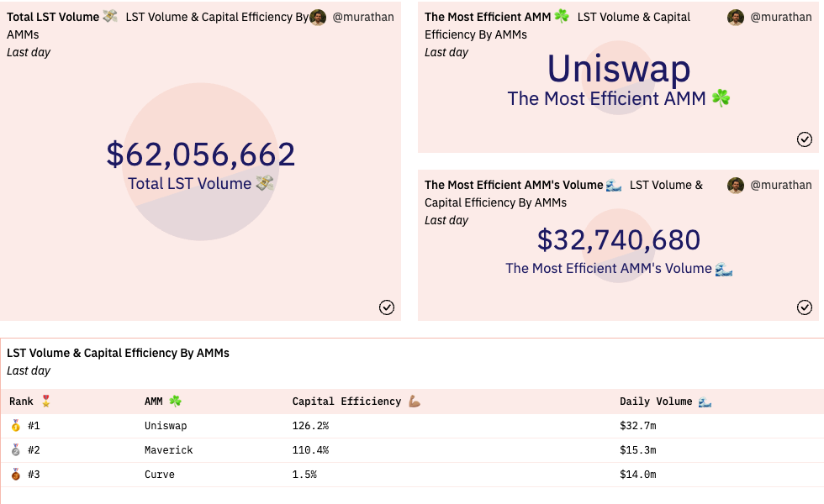Click murathan avatar in Most Efficient AMM panel
The image size is (824, 504).
pos(736,18)
